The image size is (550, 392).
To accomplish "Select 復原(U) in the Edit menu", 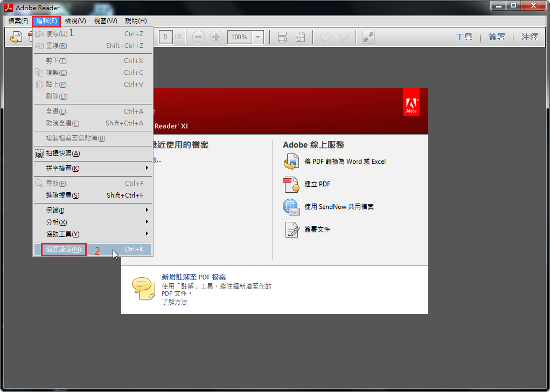I will pyautogui.click(x=93, y=34).
